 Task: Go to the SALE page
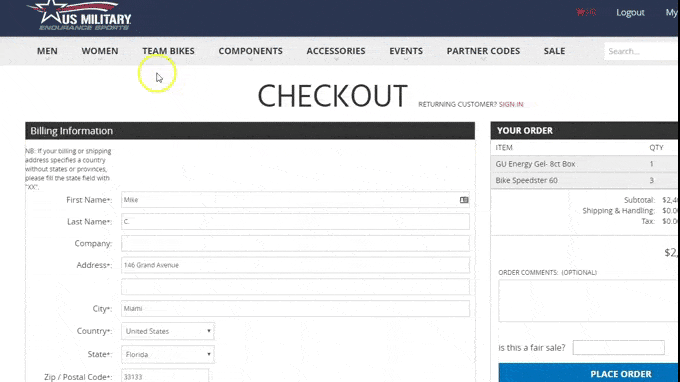(554, 51)
